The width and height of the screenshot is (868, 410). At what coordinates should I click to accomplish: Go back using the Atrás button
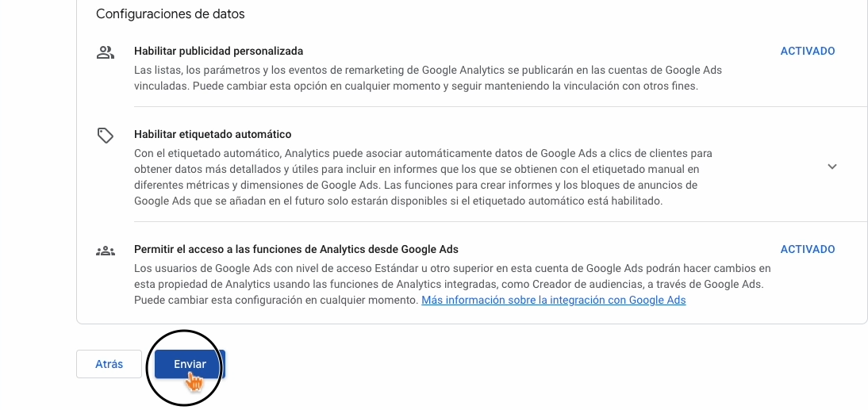point(109,364)
